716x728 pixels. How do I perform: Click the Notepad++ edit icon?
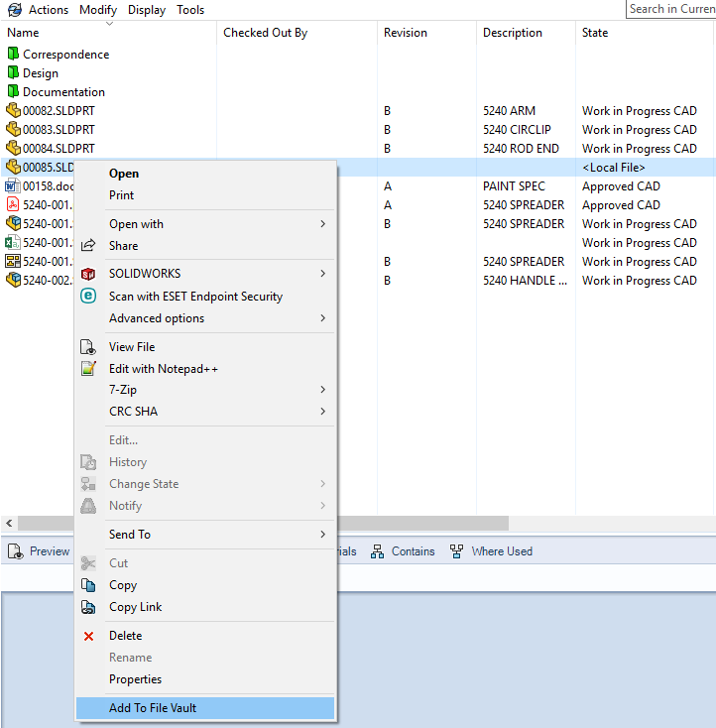pyautogui.click(x=88, y=369)
